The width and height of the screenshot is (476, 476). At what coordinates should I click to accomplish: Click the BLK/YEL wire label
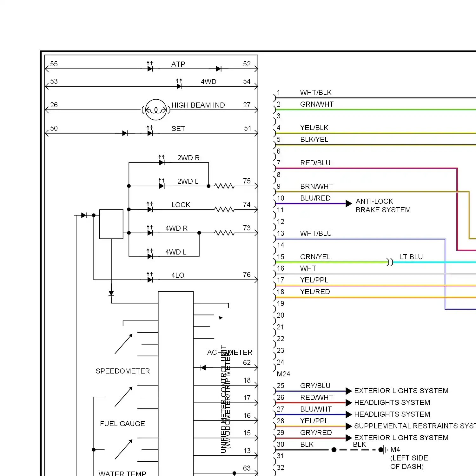tap(314, 139)
